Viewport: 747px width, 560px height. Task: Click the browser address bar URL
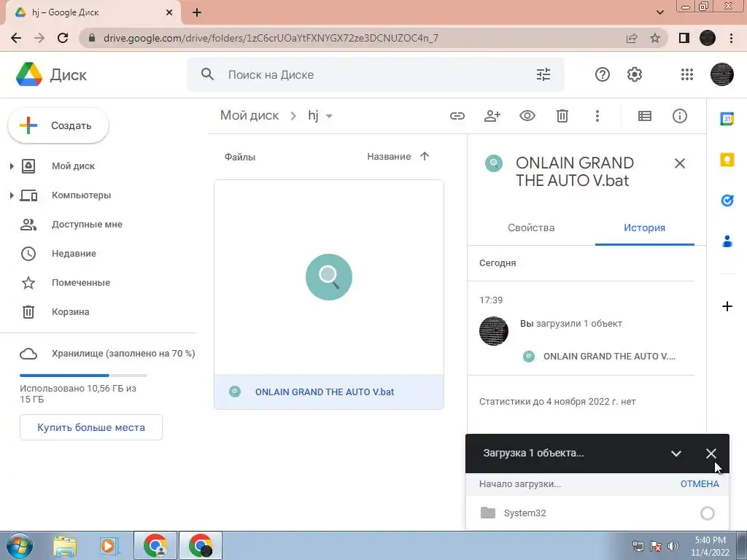pos(271,38)
